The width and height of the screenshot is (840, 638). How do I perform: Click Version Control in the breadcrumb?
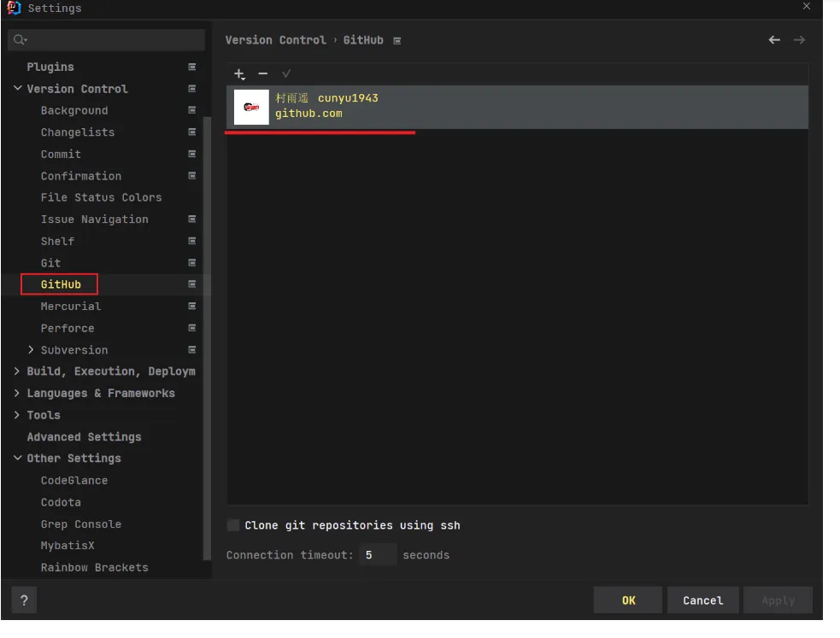275,40
